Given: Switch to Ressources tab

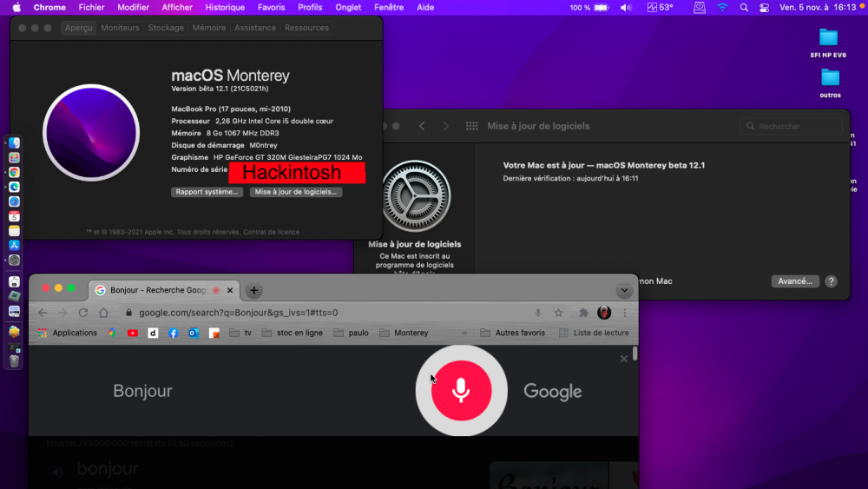Looking at the screenshot, I should [x=306, y=28].
